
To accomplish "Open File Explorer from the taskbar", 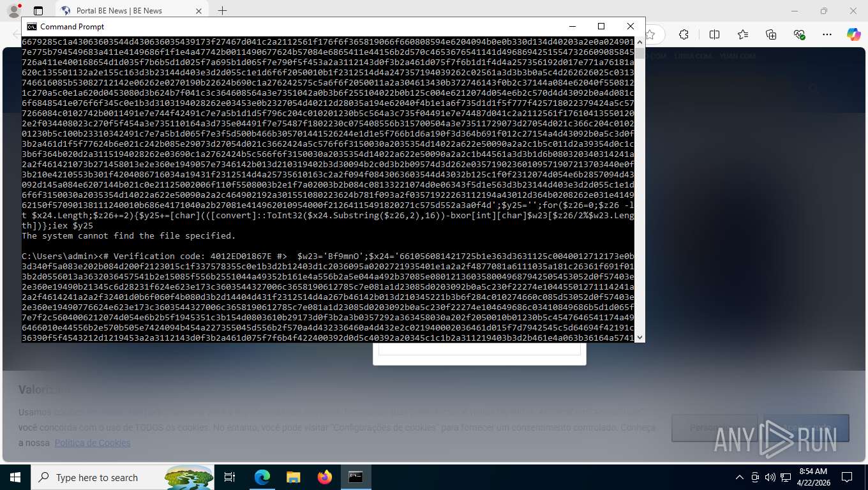I will click(x=293, y=477).
